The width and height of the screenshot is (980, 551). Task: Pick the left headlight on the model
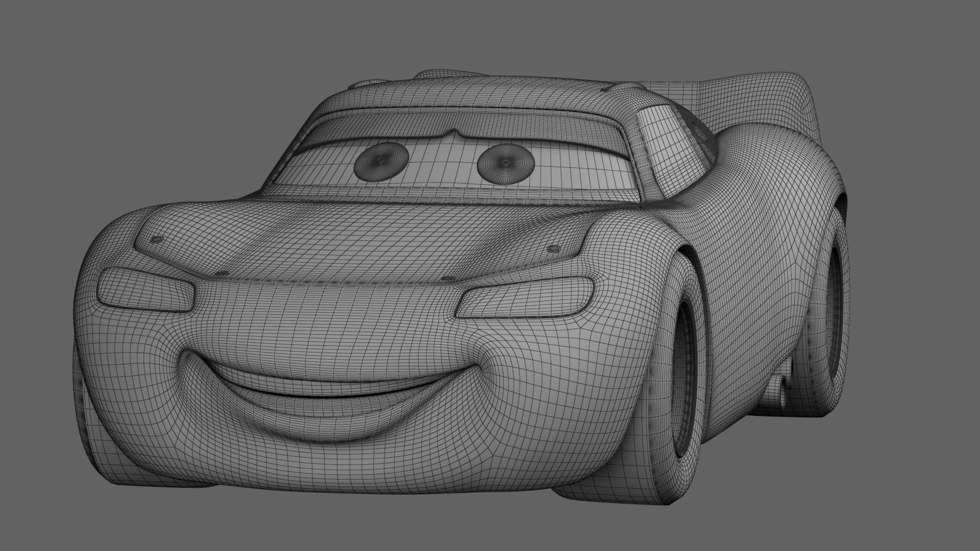pos(146,290)
